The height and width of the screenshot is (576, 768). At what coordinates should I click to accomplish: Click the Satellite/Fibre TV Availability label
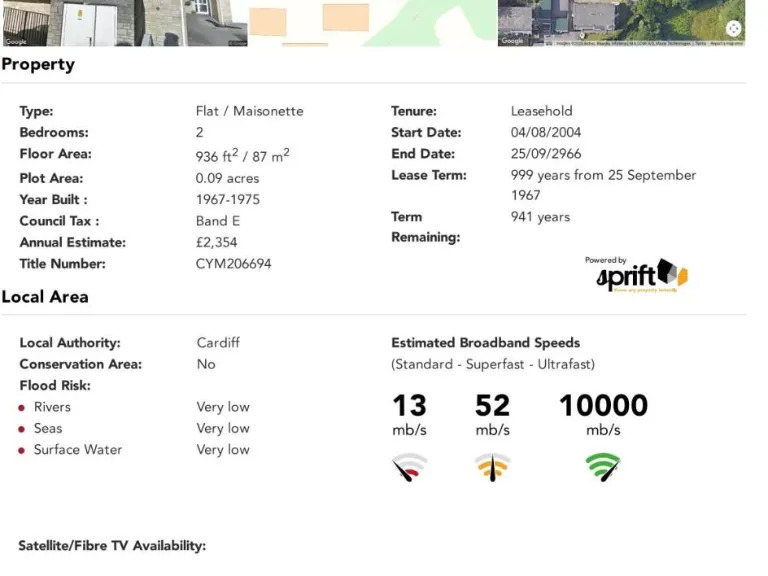pos(112,546)
